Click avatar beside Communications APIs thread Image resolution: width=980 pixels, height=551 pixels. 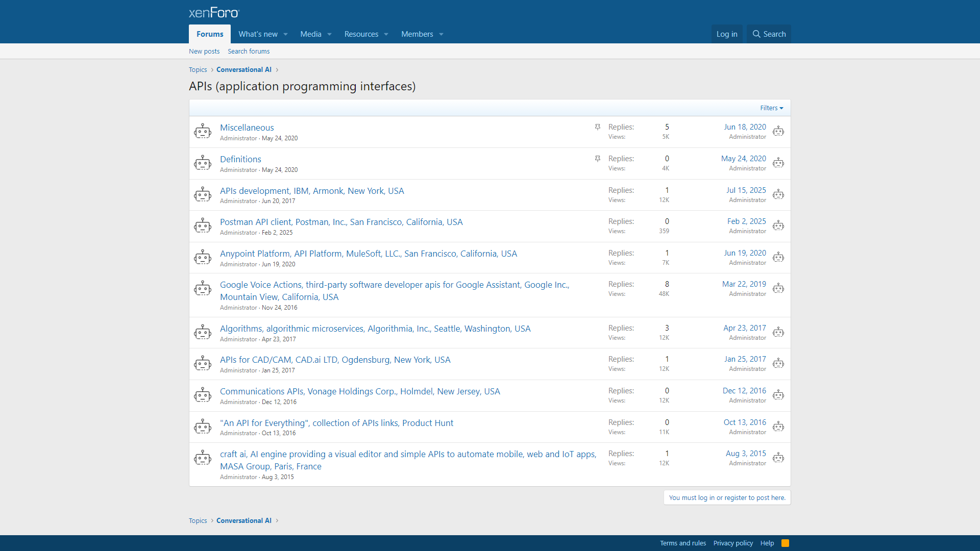pyautogui.click(x=203, y=395)
